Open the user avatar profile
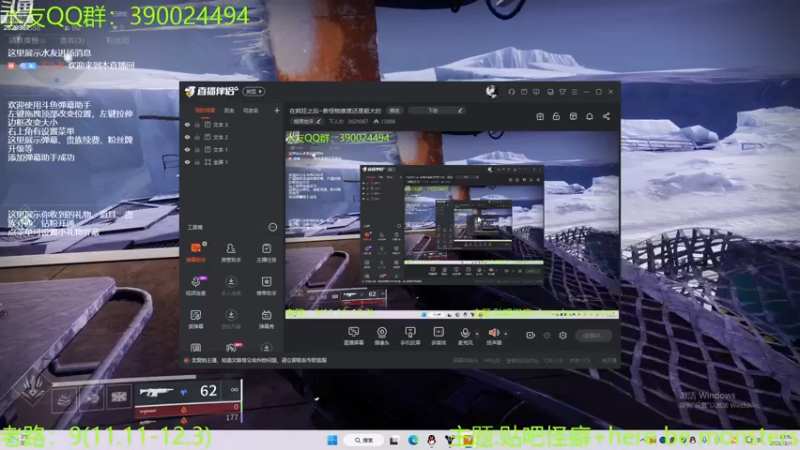800x450 pixels. tap(491, 91)
